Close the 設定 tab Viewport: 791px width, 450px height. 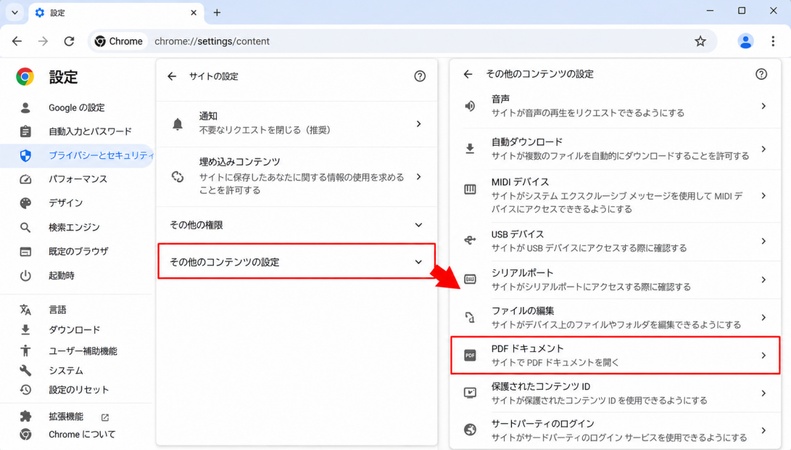(x=193, y=13)
